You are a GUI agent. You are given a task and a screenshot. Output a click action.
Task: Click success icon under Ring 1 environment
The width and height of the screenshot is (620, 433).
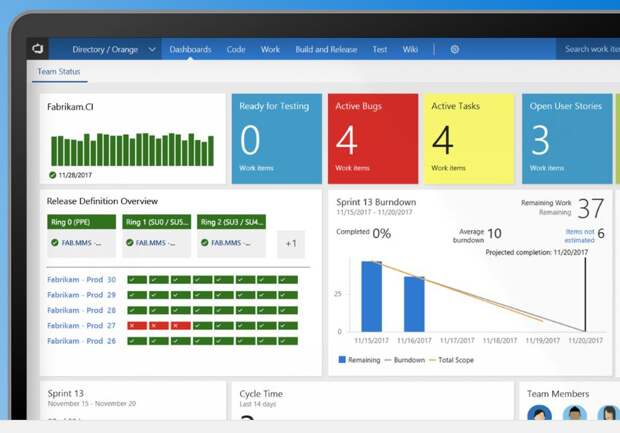tap(130, 242)
